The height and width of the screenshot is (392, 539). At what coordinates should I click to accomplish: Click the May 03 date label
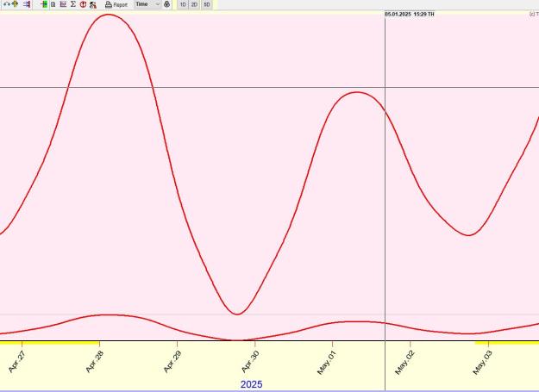[482, 363]
